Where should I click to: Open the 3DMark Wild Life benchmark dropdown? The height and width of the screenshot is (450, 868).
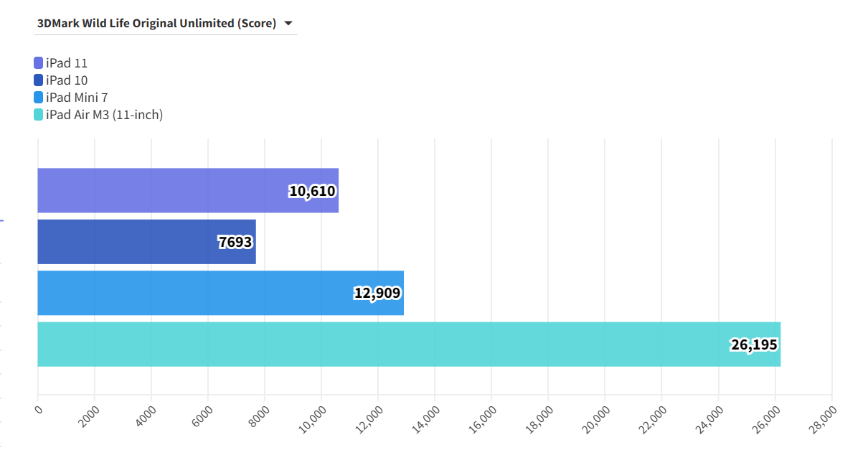pos(156,23)
